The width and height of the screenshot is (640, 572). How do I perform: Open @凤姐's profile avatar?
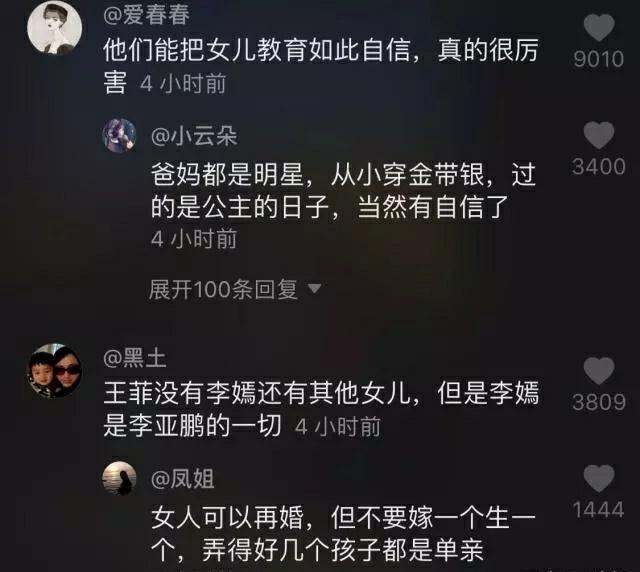[119, 478]
